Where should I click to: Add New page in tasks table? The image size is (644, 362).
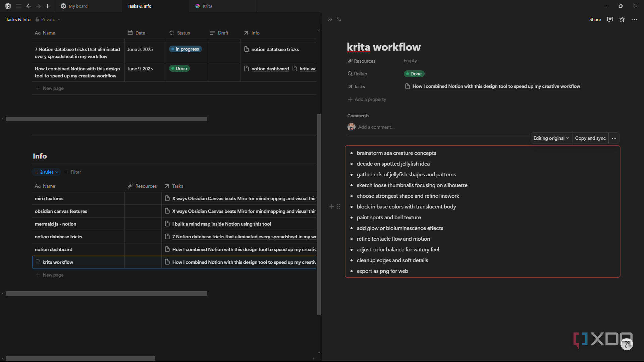(x=50, y=88)
